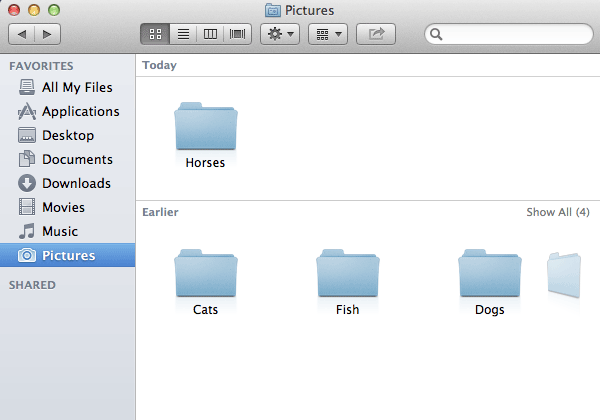Minimize the window with yellow button

(x=34, y=10)
